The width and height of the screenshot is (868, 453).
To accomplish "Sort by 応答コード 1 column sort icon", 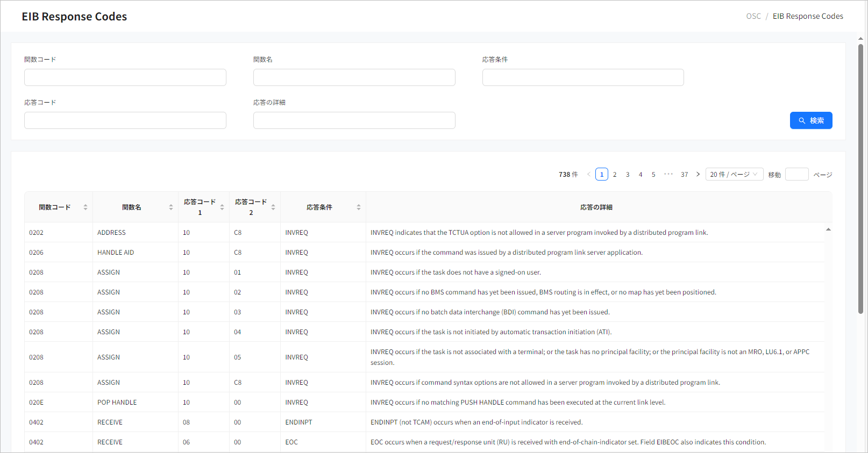I will click(222, 207).
